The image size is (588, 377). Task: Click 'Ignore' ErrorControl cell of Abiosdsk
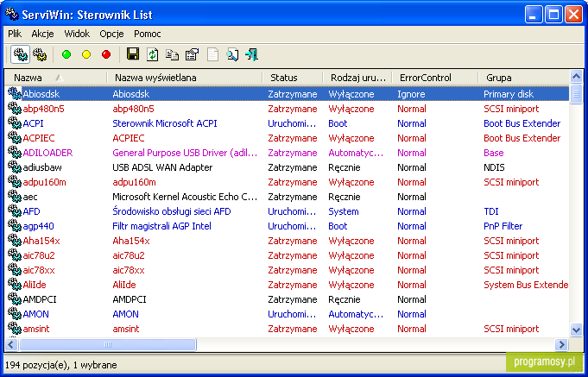point(411,94)
